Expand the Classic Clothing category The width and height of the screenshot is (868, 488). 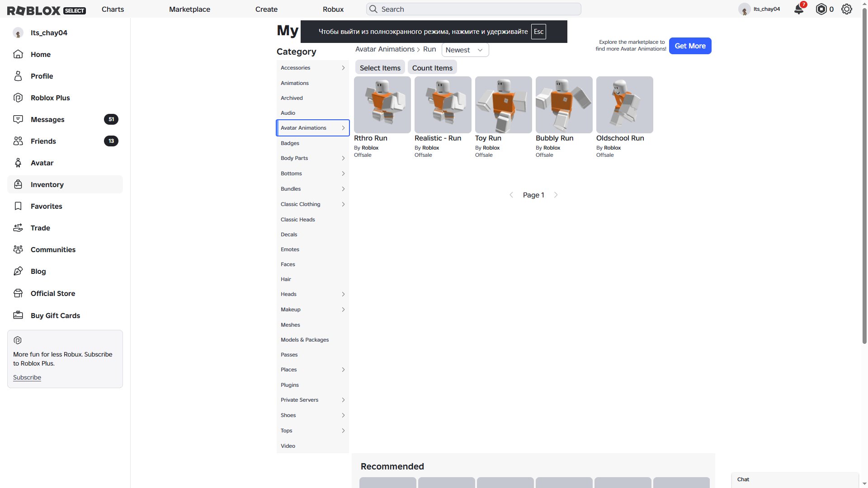click(313, 204)
